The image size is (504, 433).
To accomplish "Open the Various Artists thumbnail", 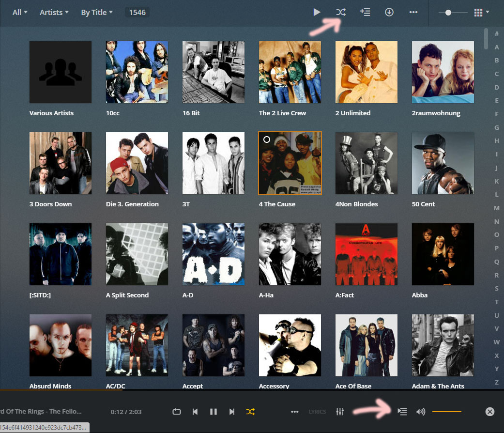I will coord(61,72).
